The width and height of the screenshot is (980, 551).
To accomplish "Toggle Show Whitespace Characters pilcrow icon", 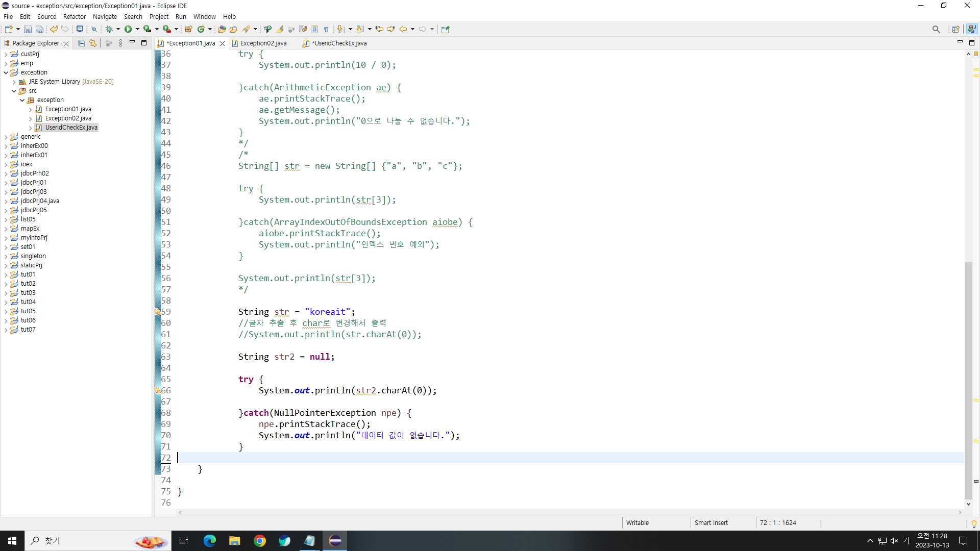I will click(326, 29).
